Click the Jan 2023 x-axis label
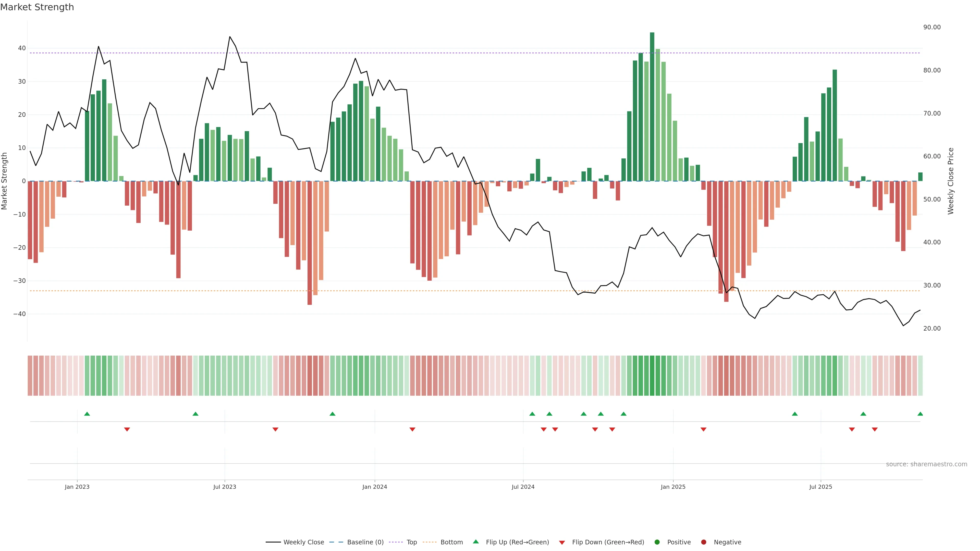 click(x=77, y=487)
